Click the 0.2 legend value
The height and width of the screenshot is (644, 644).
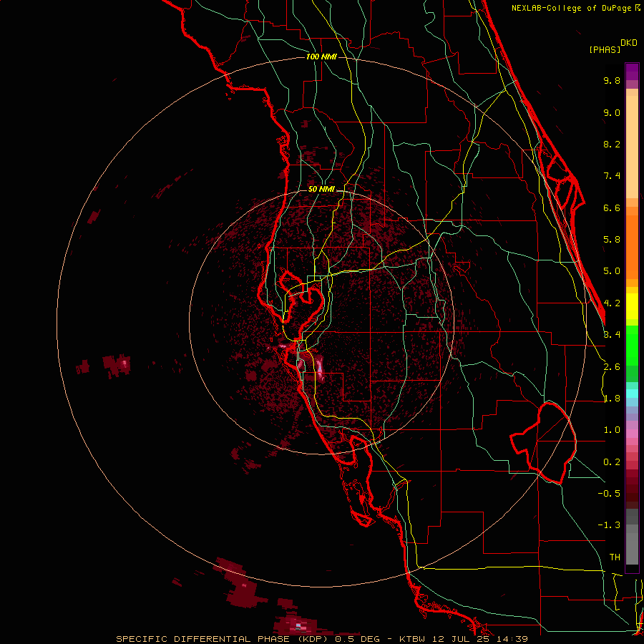(612, 462)
